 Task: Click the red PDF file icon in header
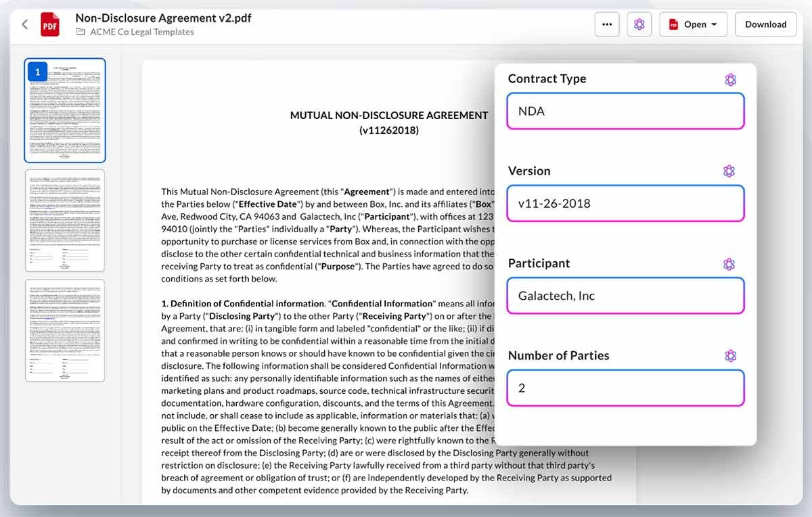click(x=49, y=24)
